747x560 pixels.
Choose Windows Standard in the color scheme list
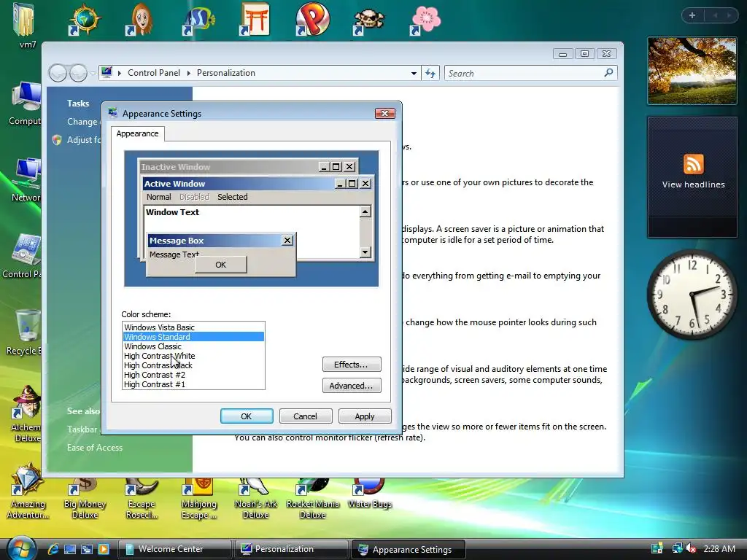click(x=193, y=337)
